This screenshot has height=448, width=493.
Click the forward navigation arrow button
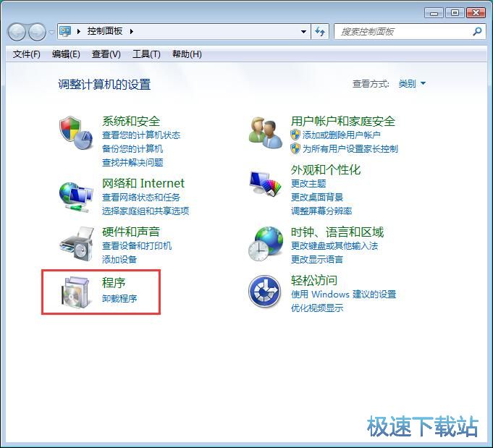[x=37, y=32]
